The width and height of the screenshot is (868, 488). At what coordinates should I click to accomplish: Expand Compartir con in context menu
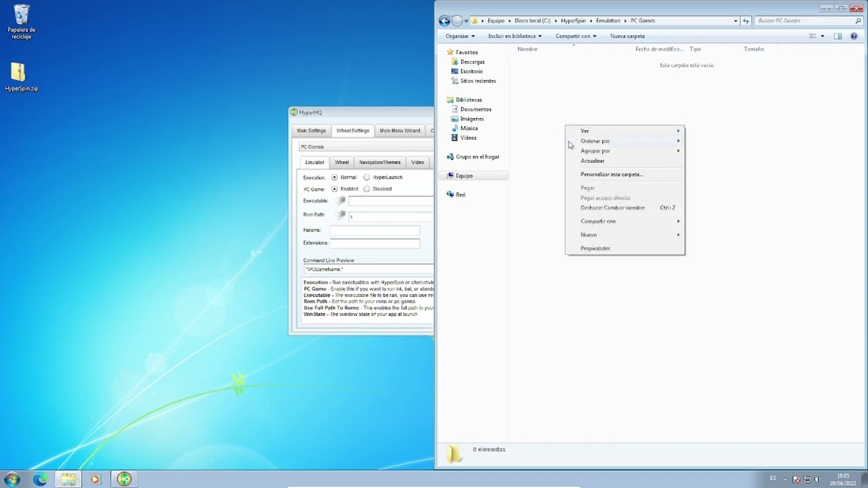[625, 221]
